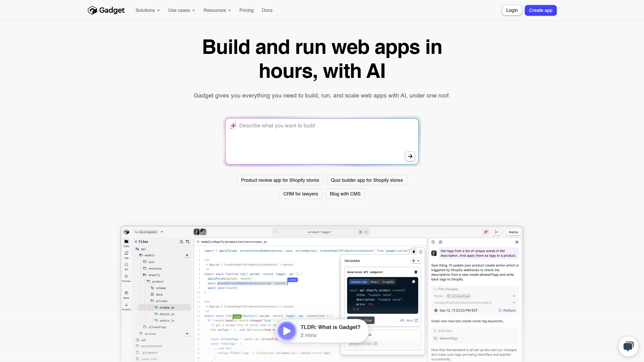Click the Create app button

pyautogui.click(x=541, y=10)
